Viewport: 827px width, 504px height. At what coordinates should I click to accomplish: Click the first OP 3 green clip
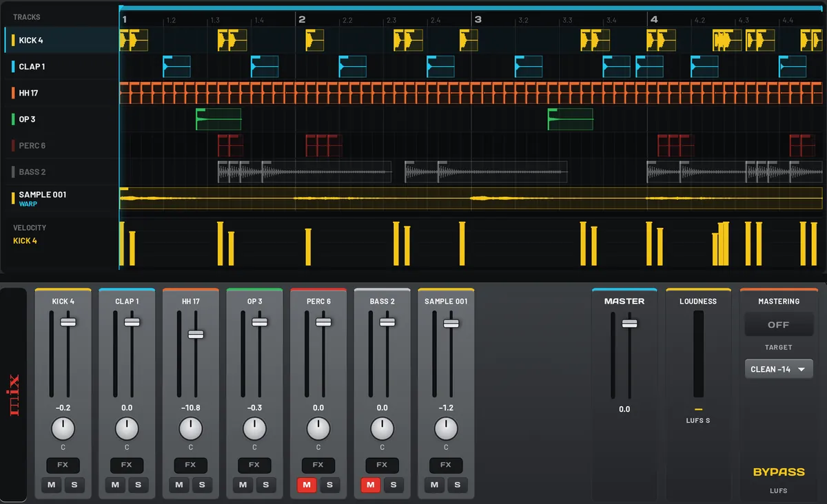[x=218, y=119]
